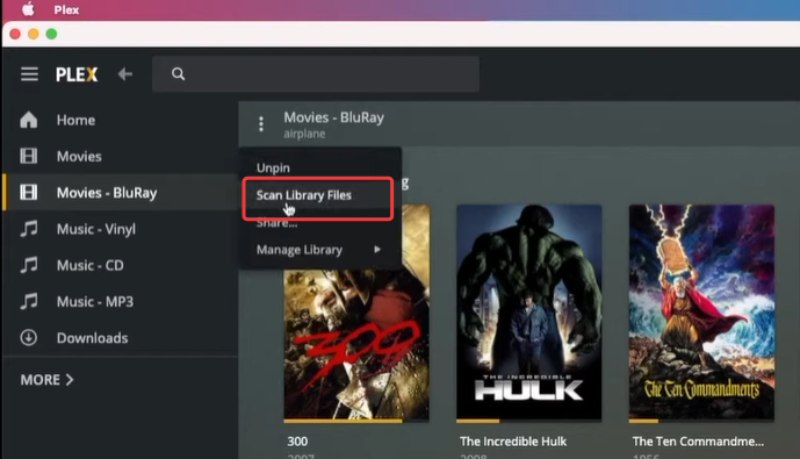800x459 pixels.
Task: Click the 300 title link
Action: pos(297,441)
